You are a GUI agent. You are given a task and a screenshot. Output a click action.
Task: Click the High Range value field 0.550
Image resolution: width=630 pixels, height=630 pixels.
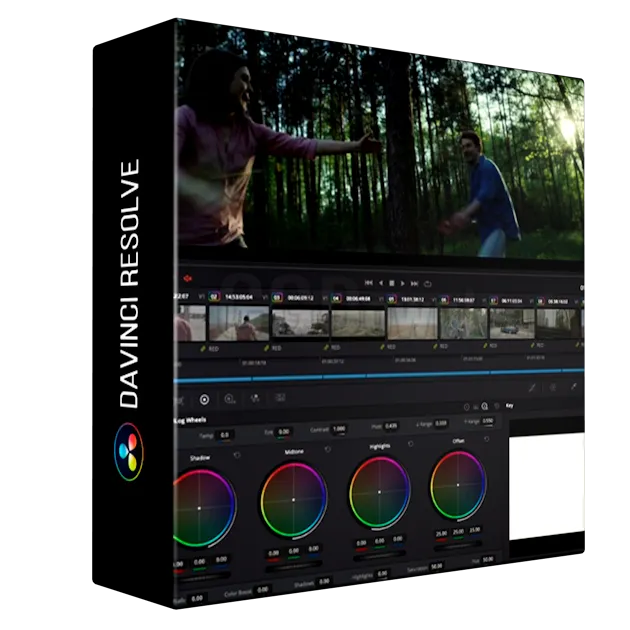[x=487, y=421]
